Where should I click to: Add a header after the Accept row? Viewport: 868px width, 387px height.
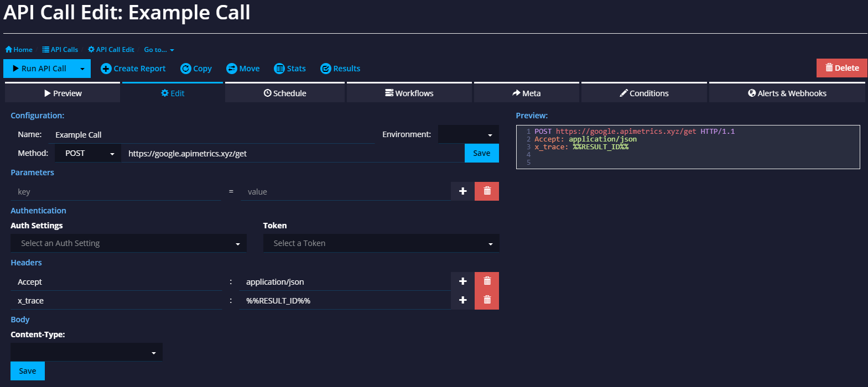[x=463, y=281]
